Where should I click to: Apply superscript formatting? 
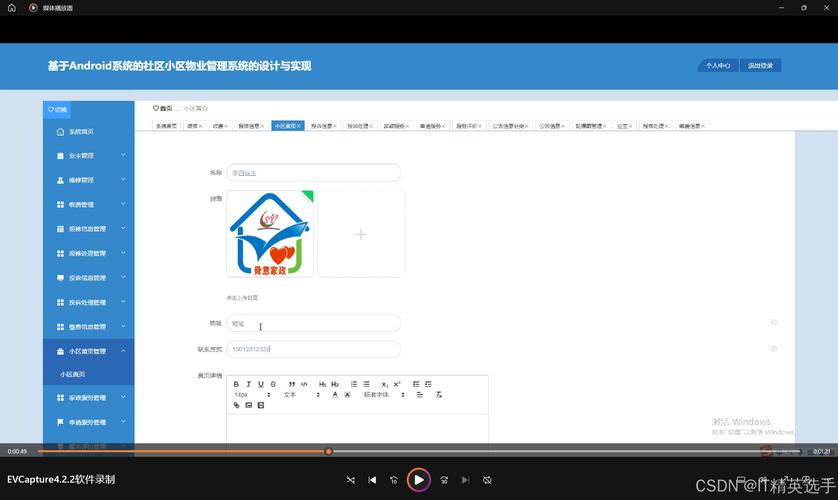pyautogui.click(x=397, y=384)
